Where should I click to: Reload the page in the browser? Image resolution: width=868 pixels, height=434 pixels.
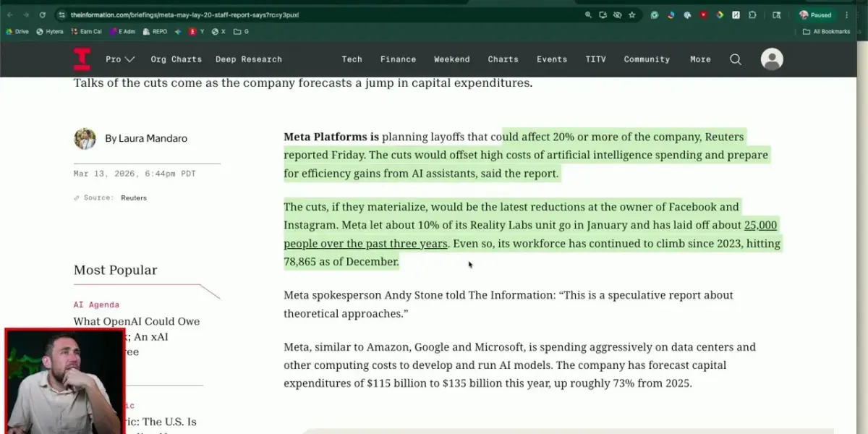coord(43,14)
